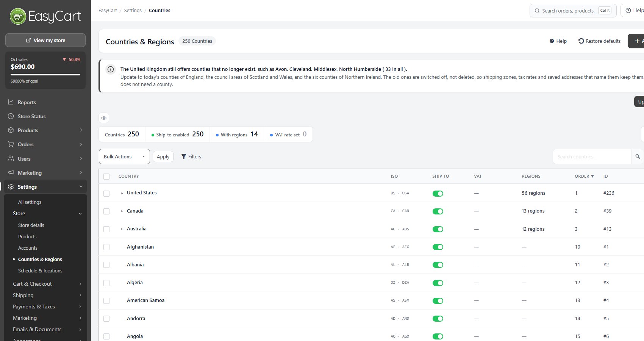
Task: Click Settings breadcrumb link
Action: pyautogui.click(x=133, y=11)
